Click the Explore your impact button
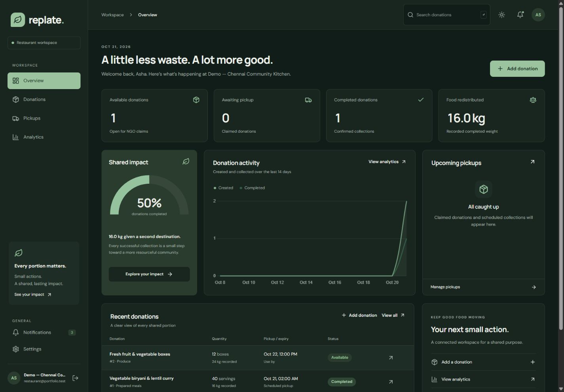The image size is (564, 392). 149,274
